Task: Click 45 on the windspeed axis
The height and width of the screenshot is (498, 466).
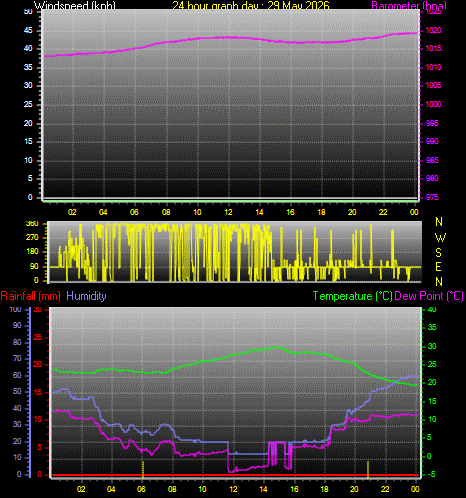Action: pyautogui.click(x=28, y=30)
